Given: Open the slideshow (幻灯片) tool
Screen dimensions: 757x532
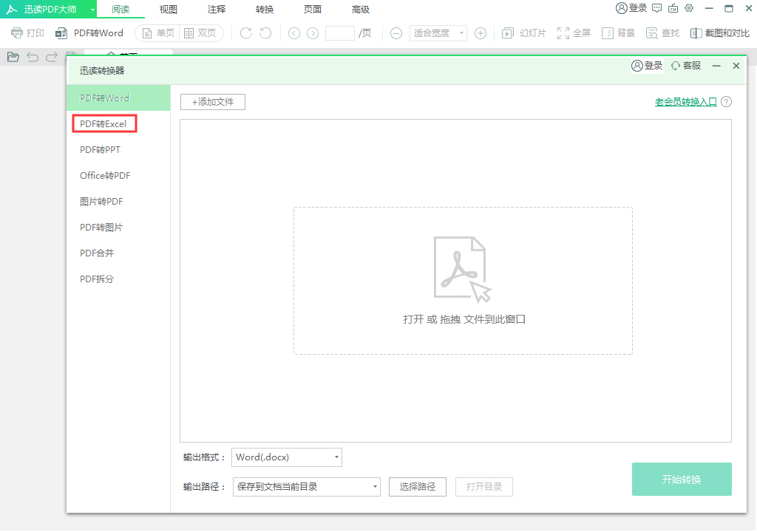Looking at the screenshot, I should pyautogui.click(x=523, y=33).
